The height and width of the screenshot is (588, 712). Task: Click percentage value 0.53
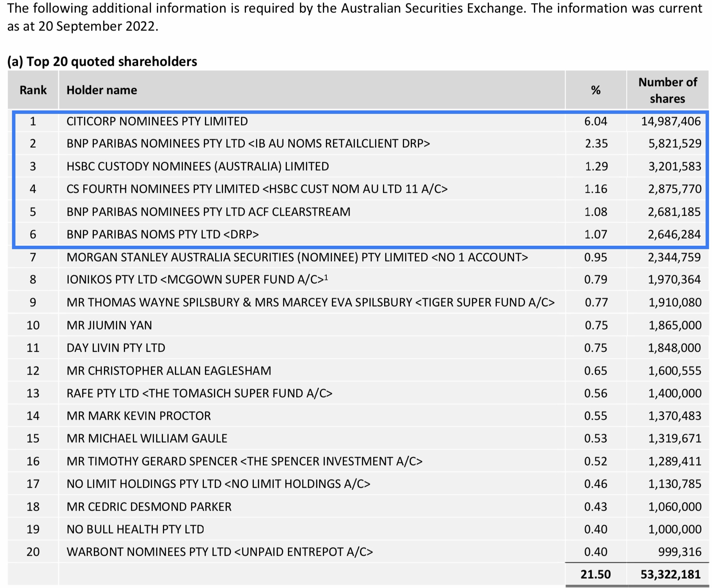(x=596, y=438)
